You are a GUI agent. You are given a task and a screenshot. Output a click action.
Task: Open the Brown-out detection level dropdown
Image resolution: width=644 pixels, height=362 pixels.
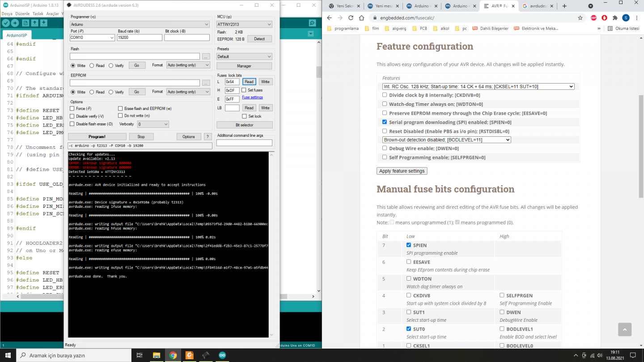point(446,140)
